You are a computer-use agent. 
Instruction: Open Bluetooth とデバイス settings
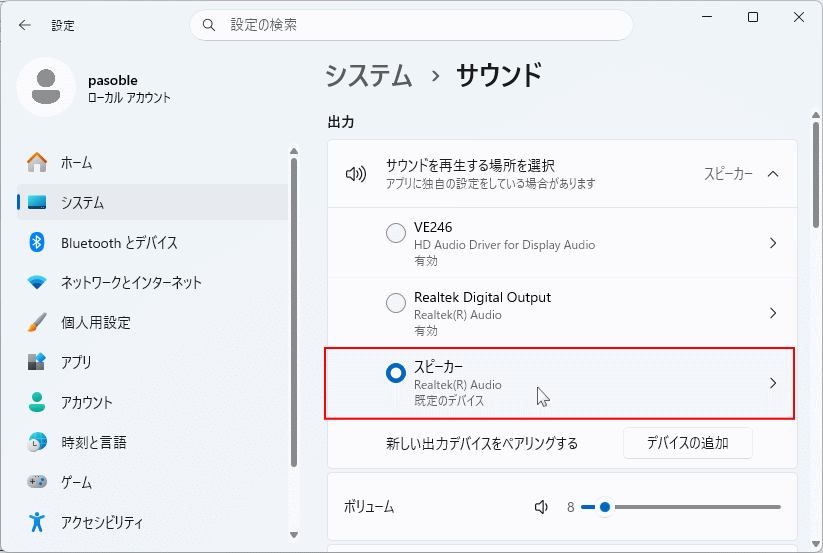tap(152, 242)
